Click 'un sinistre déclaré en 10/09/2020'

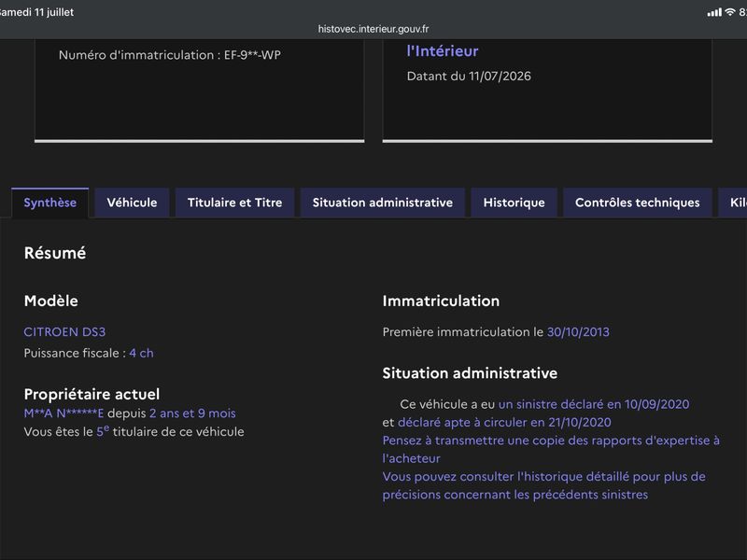[594, 404]
